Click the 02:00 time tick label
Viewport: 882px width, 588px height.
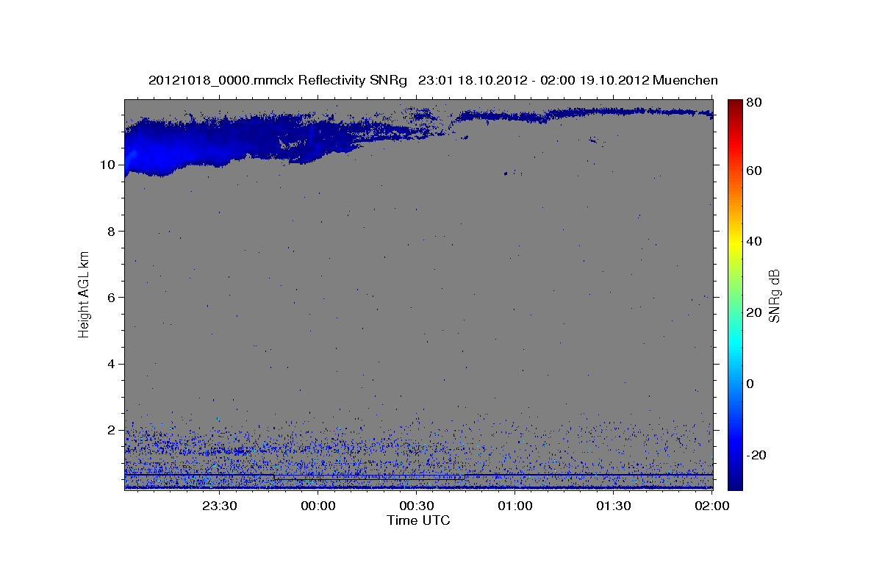pos(711,506)
